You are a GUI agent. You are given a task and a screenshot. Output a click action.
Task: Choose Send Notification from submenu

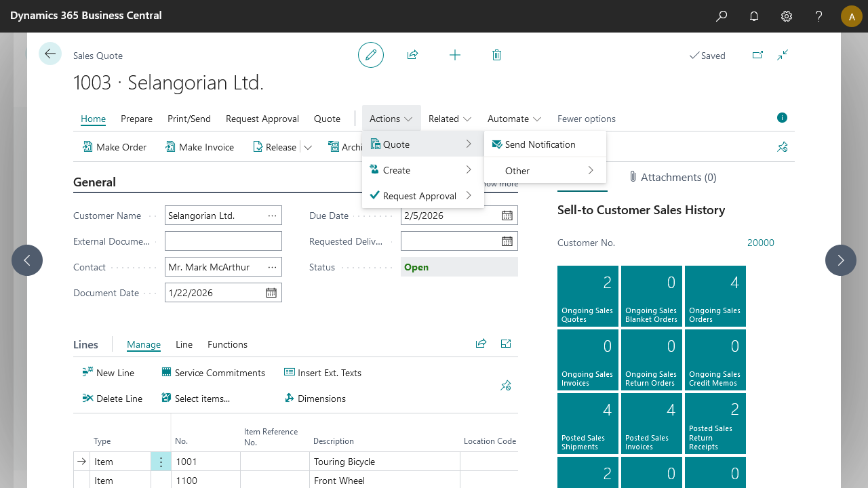(545, 144)
